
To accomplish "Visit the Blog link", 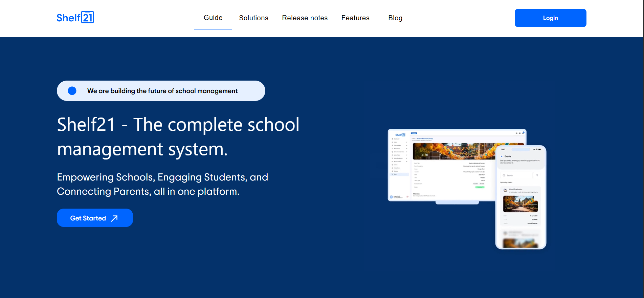I will 395,18.
